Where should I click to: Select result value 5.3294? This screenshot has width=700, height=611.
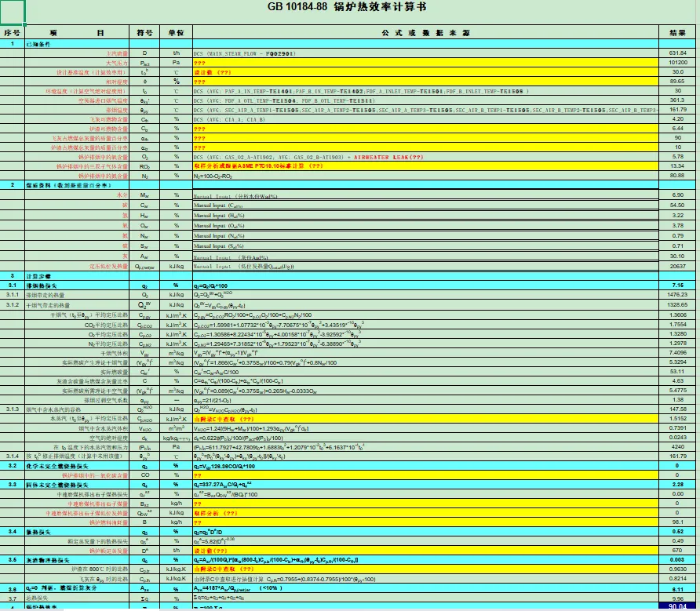pyautogui.click(x=678, y=362)
